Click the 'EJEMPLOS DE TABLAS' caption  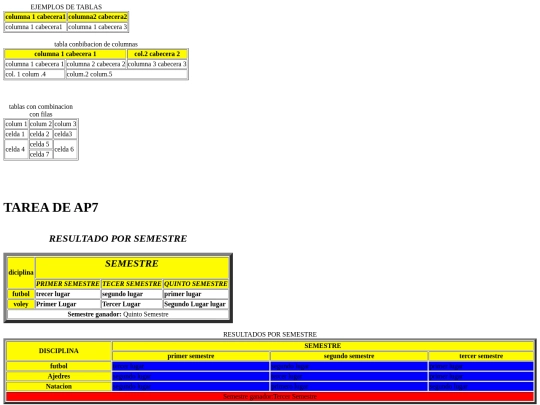coord(66,7)
